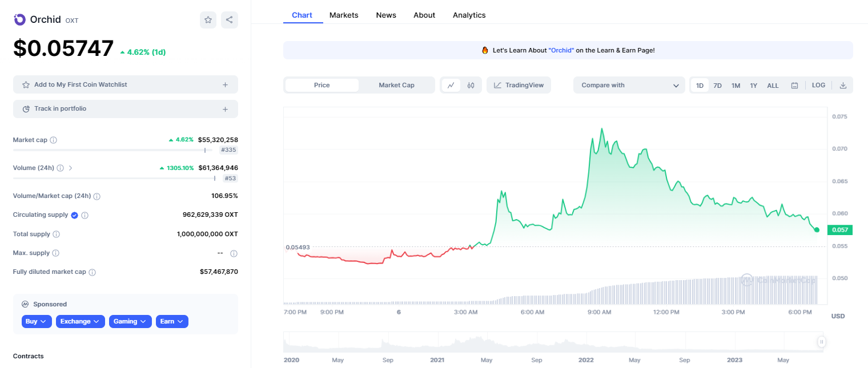The height and width of the screenshot is (368, 868).
Task: Open the Compare with dropdown
Action: tap(629, 85)
